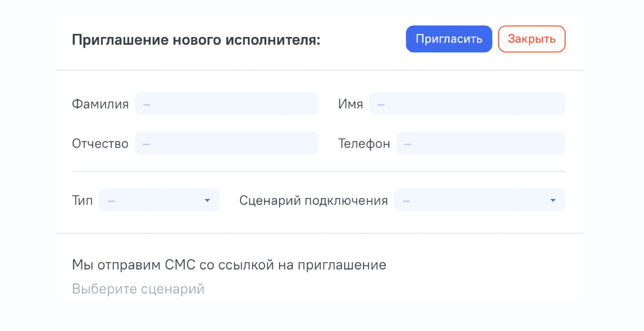This screenshot has height=331, width=644.
Task: Click the Телефон label text
Action: point(364,143)
